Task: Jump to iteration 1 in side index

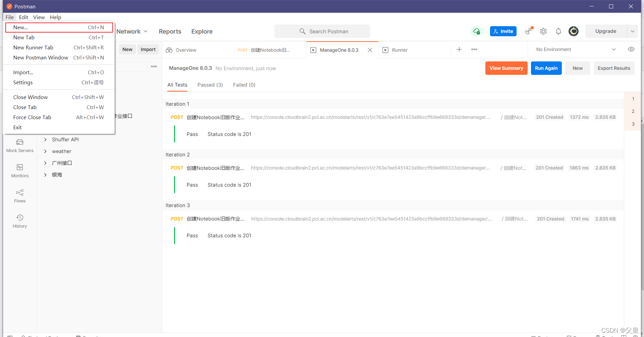Action: (x=633, y=99)
